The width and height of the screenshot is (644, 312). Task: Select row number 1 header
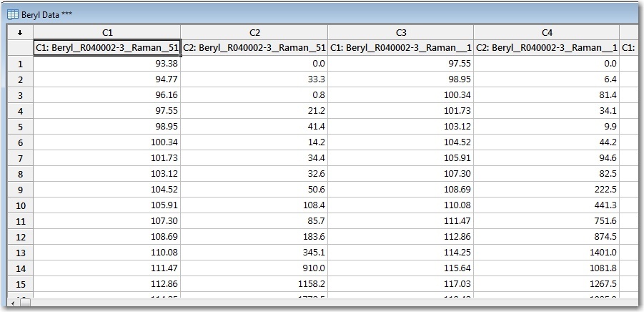click(20, 64)
